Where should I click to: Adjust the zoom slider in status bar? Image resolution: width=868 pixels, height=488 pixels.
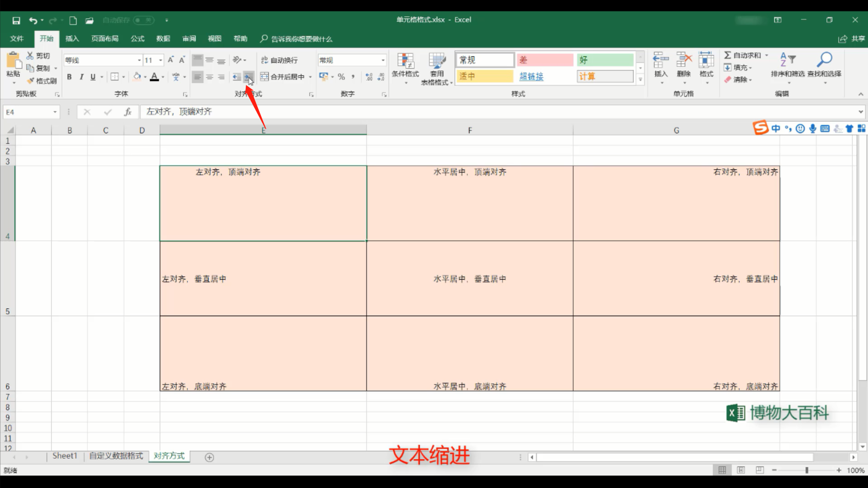807,470
